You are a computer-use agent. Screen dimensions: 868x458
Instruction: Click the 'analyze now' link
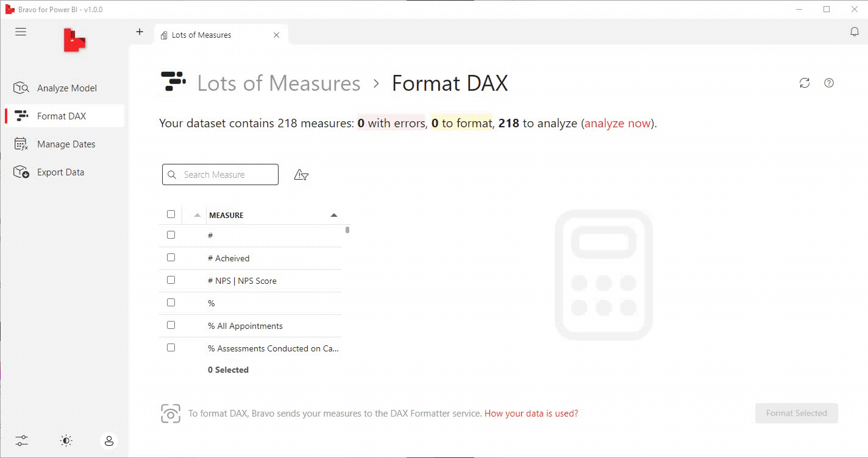[617, 123]
